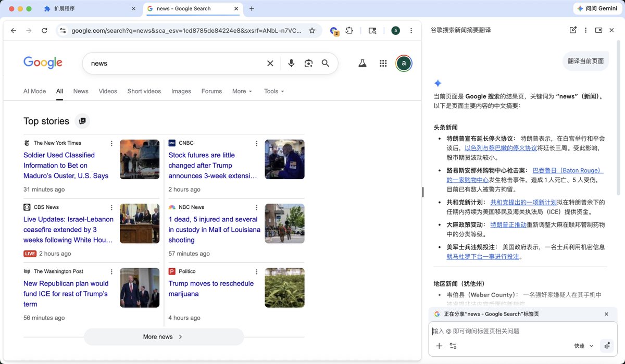Click the helicopter soldiers thumbnail
The image size is (625, 364).
[140, 159]
